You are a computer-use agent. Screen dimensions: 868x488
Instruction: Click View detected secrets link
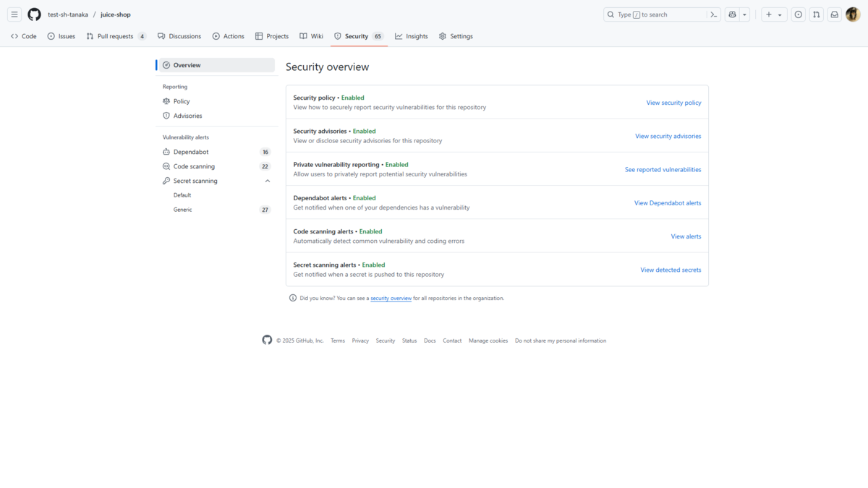pos(671,270)
